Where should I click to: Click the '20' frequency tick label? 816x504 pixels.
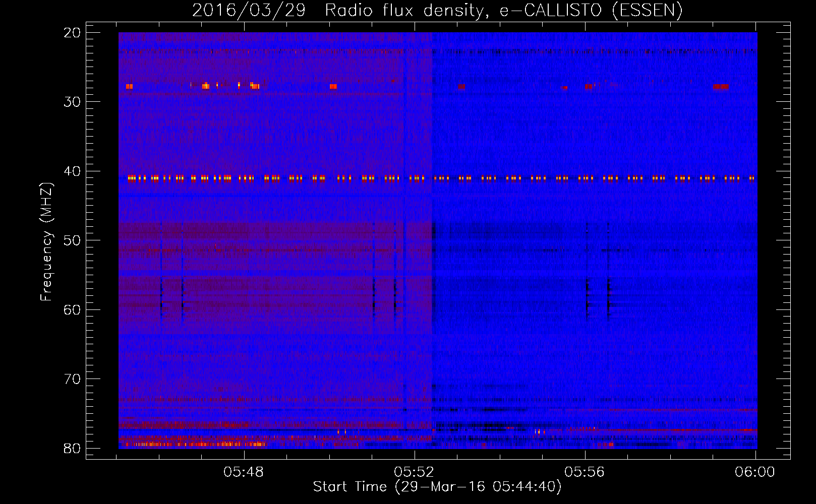(73, 33)
